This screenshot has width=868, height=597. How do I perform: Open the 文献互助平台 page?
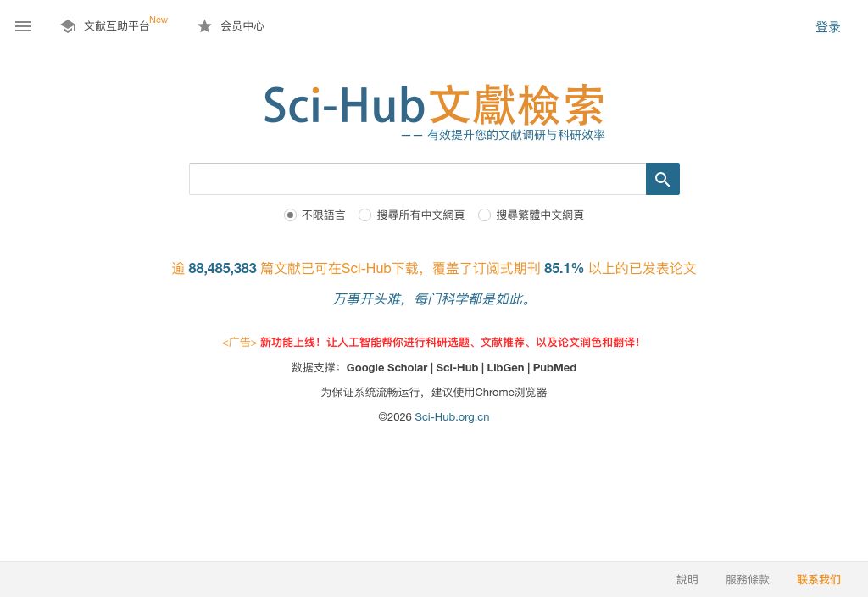117,26
